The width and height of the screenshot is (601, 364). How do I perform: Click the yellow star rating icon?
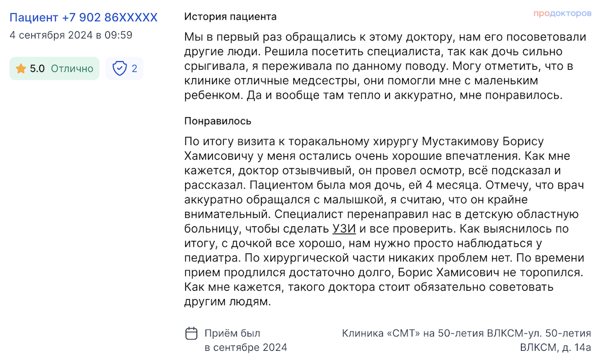click(x=20, y=68)
